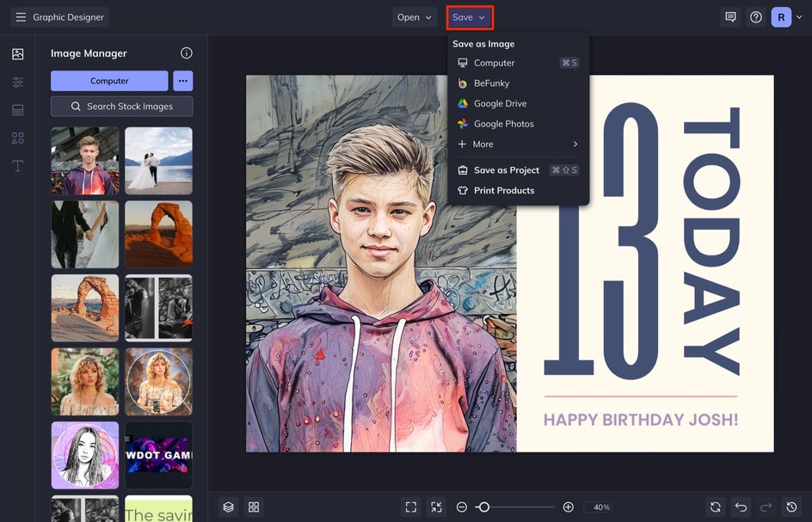Adjust the zoom slider handle

pos(483,507)
